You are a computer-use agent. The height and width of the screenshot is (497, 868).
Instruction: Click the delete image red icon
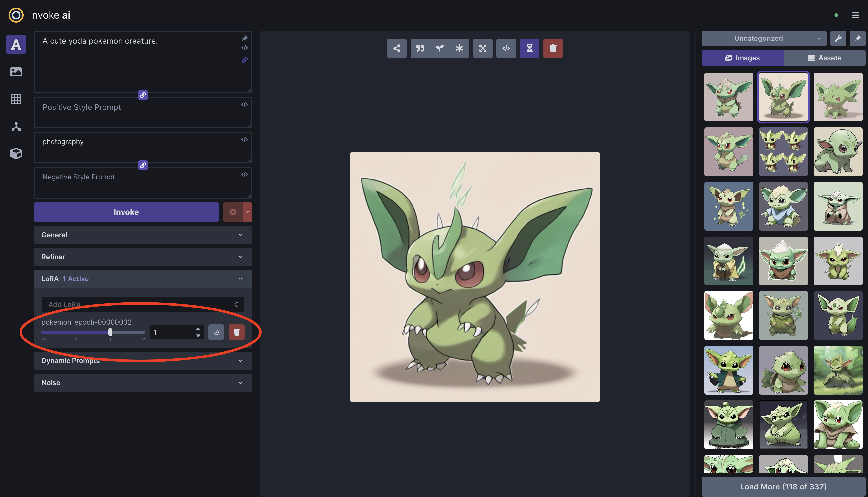coord(553,48)
